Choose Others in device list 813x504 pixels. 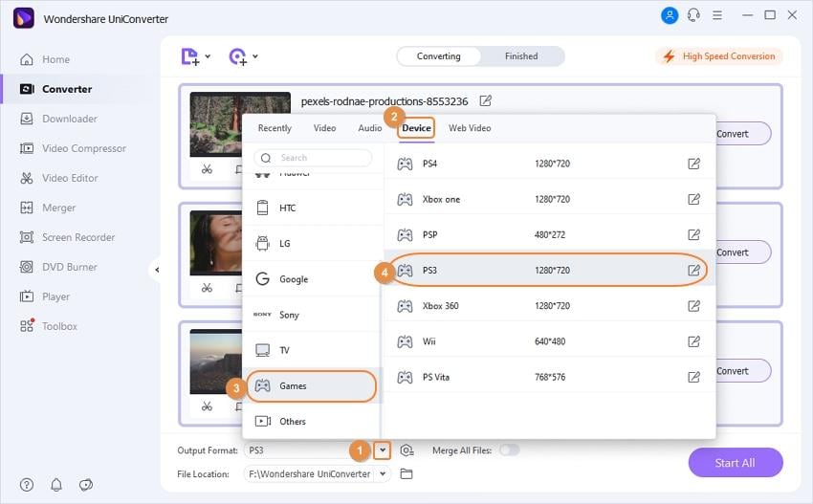(312, 421)
